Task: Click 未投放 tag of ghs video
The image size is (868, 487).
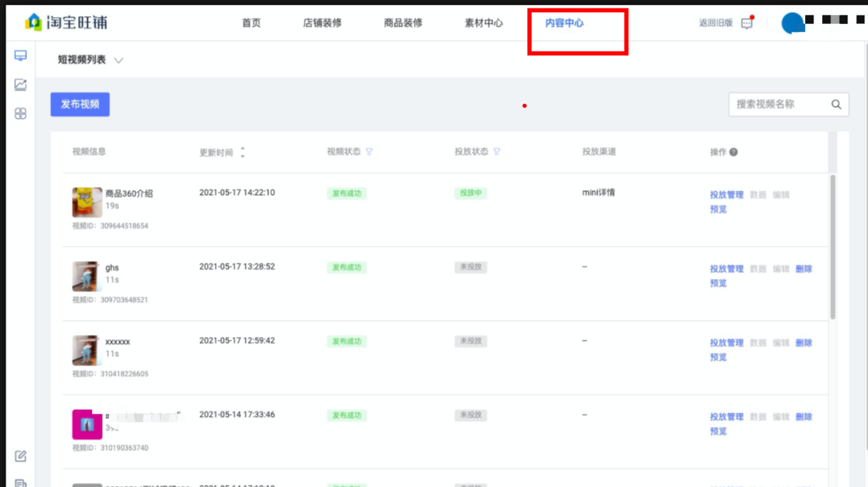Action: click(470, 267)
